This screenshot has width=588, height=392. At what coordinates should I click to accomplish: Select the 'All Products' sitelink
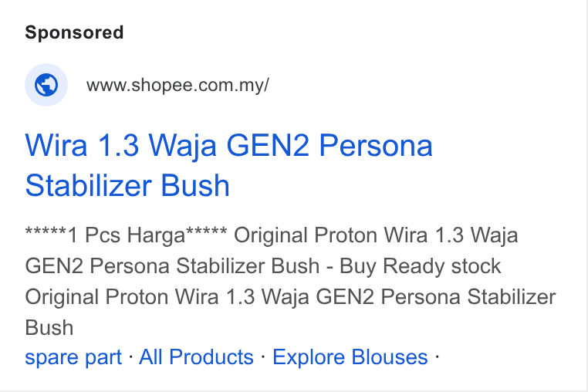click(x=196, y=357)
